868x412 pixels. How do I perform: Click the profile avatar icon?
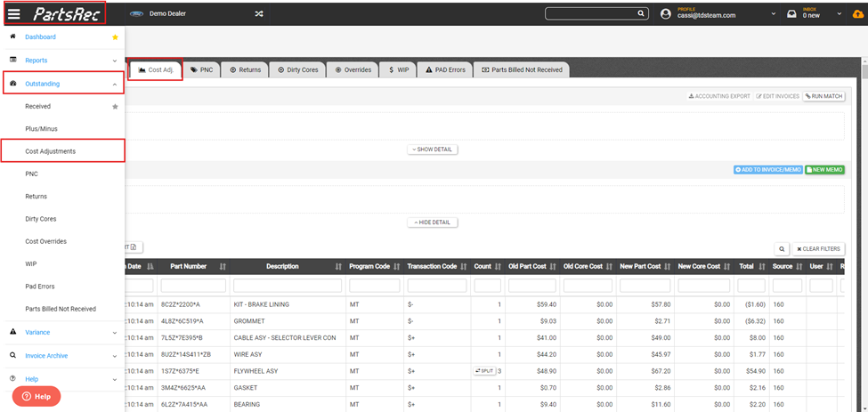click(666, 14)
